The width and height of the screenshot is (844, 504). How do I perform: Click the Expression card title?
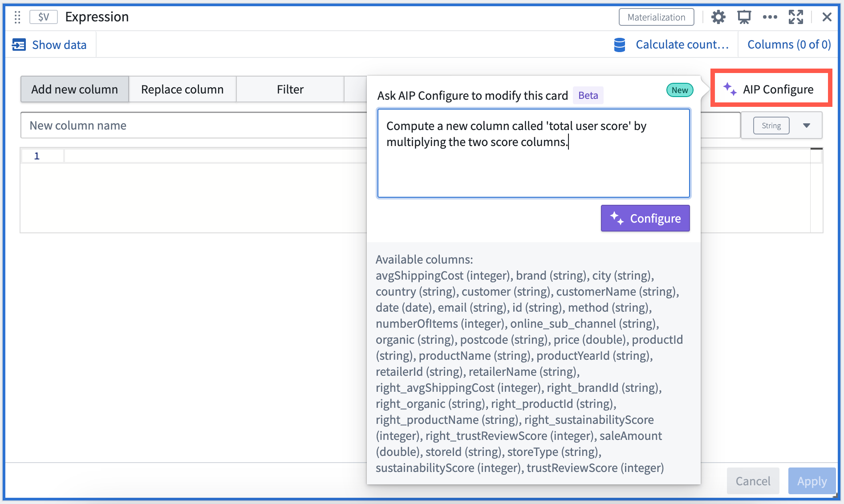[x=97, y=17]
